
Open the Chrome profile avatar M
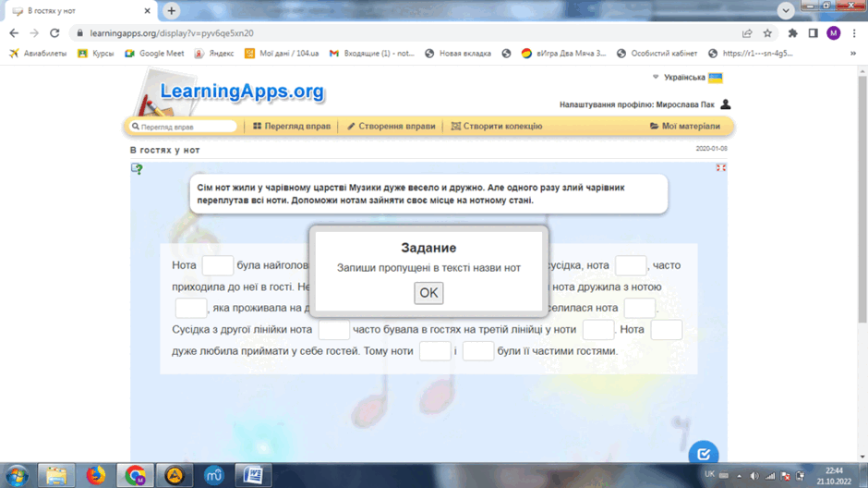pos(833,33)
